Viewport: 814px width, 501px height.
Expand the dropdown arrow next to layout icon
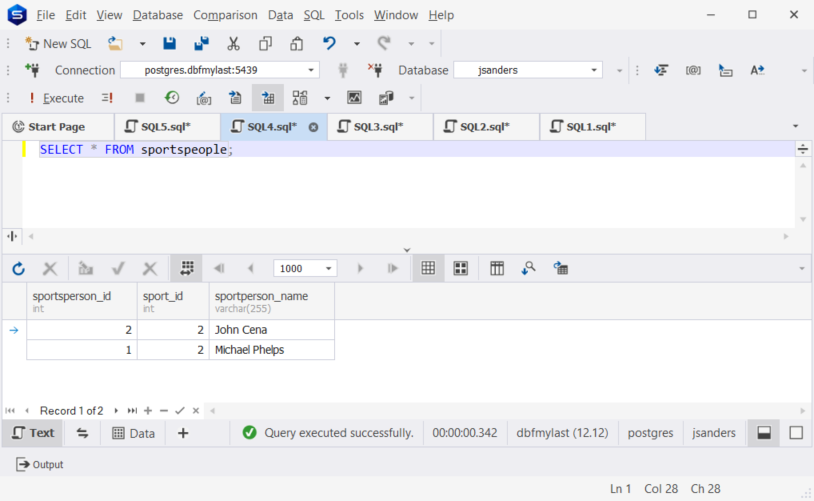coord(327,98)
